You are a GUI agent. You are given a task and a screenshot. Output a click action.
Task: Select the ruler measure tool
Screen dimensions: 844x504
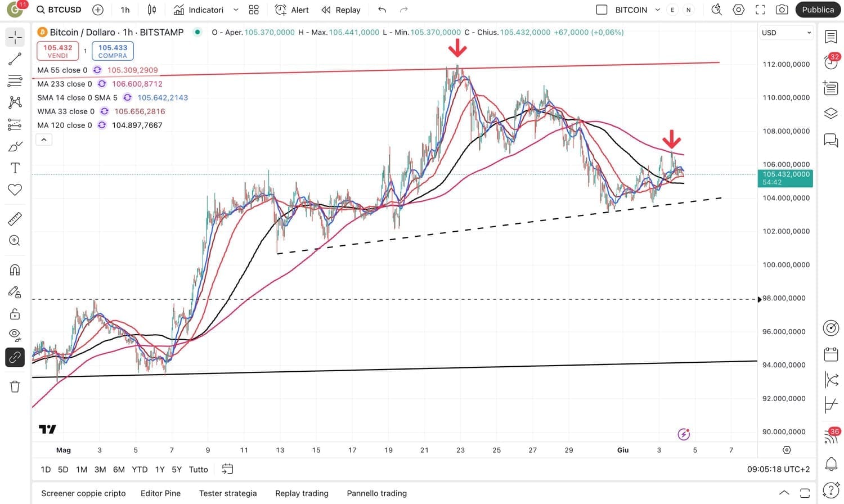click(15, 219)
